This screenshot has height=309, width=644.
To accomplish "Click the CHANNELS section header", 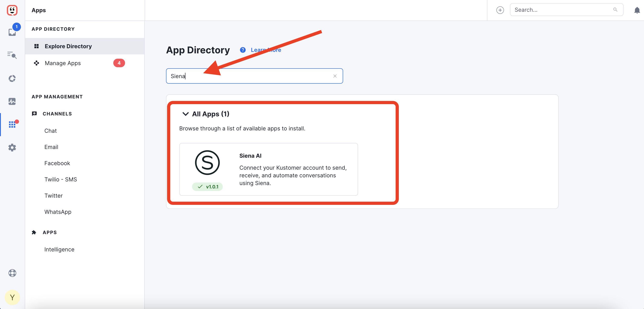I will [x=57, y=114].
